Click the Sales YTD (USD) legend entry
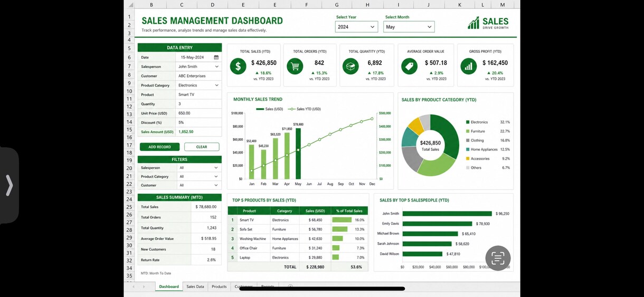 pos(305,109)
